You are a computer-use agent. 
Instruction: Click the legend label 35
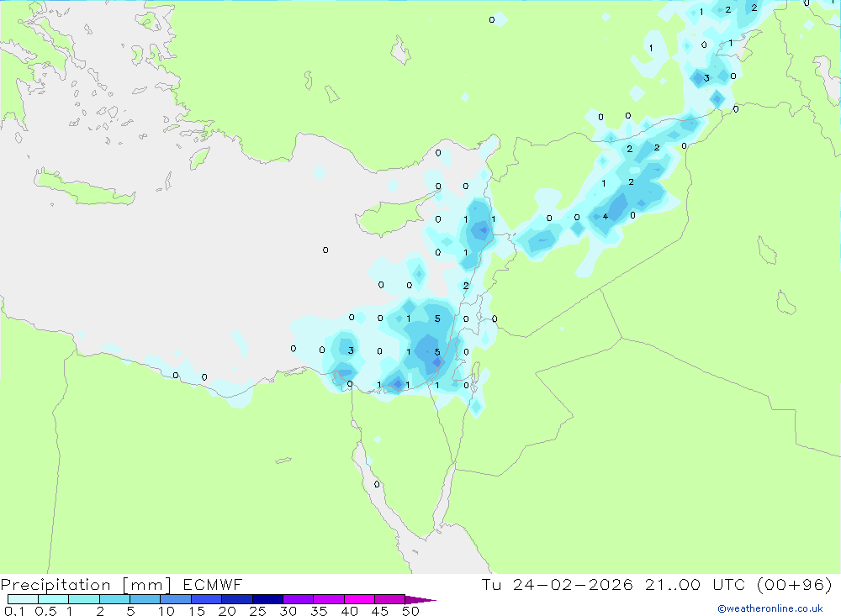(319, 611)
